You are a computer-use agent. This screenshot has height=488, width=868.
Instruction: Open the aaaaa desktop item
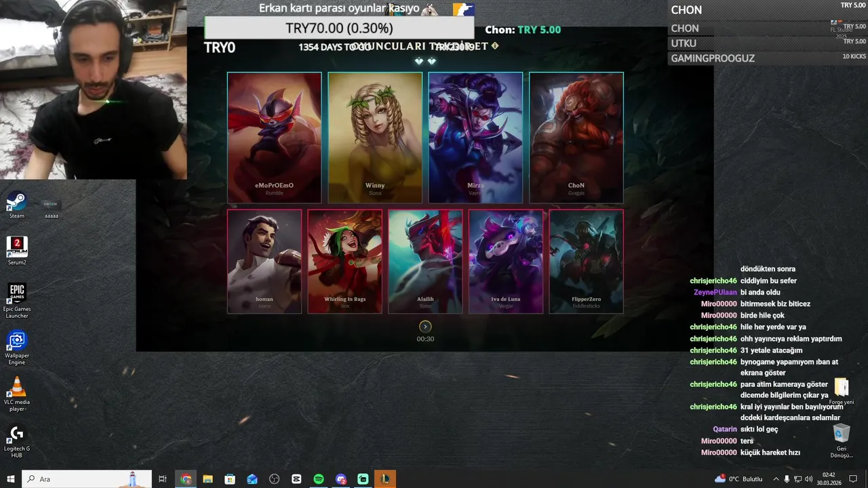[x=51, y=209]
